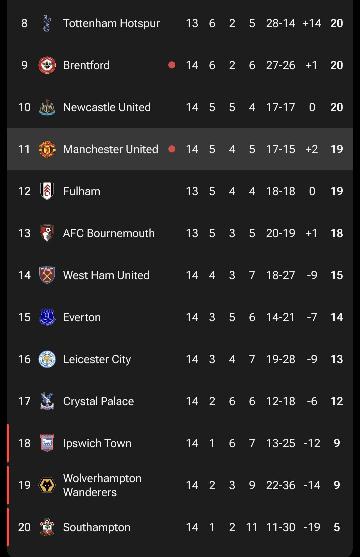
Task: Click the Everton club badge
Action: [x=47, y=317]
